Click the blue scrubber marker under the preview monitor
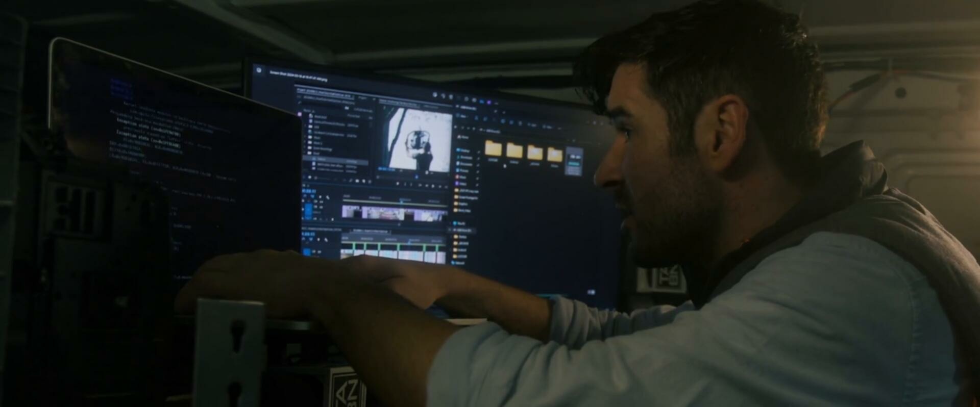Viewport: 980px width, 407px height. tap(416, 176)
